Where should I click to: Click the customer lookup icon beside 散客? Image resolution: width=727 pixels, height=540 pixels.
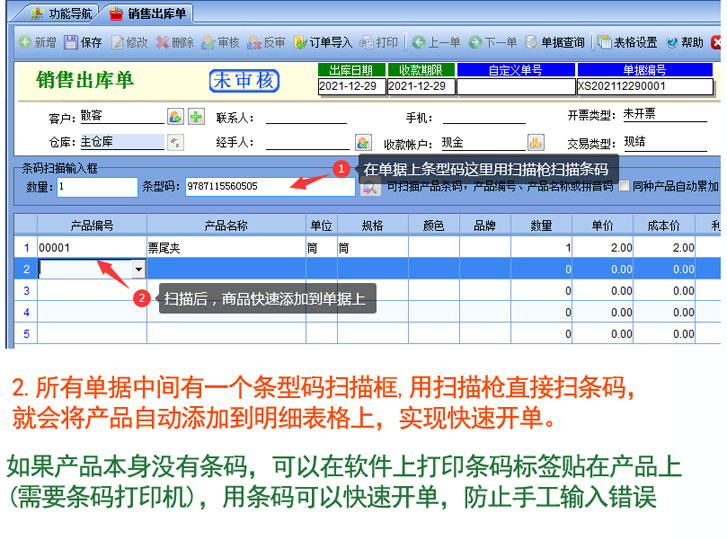point(175,117)
